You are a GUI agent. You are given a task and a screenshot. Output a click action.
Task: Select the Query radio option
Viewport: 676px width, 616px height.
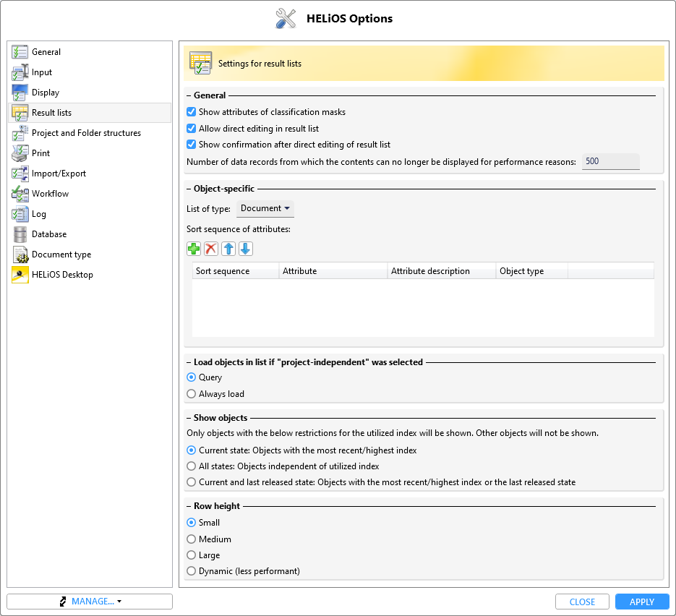pyautogui.click(x=192, y=377)
